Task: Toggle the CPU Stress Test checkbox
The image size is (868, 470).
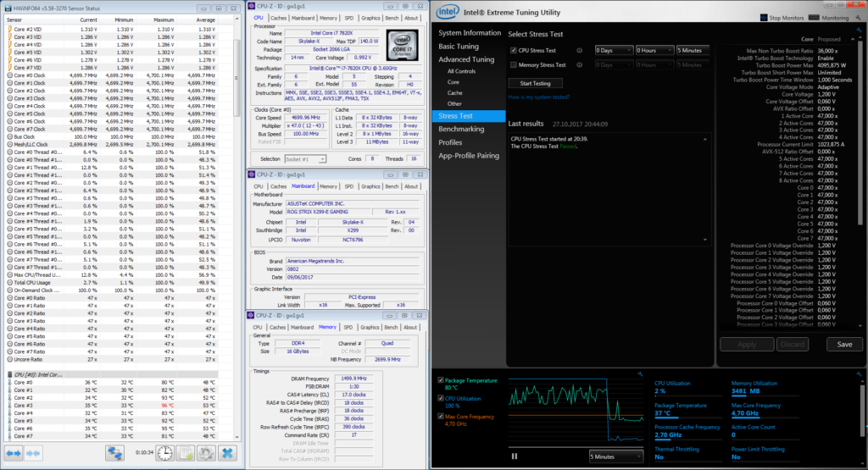Action: (x=513, y=50)
